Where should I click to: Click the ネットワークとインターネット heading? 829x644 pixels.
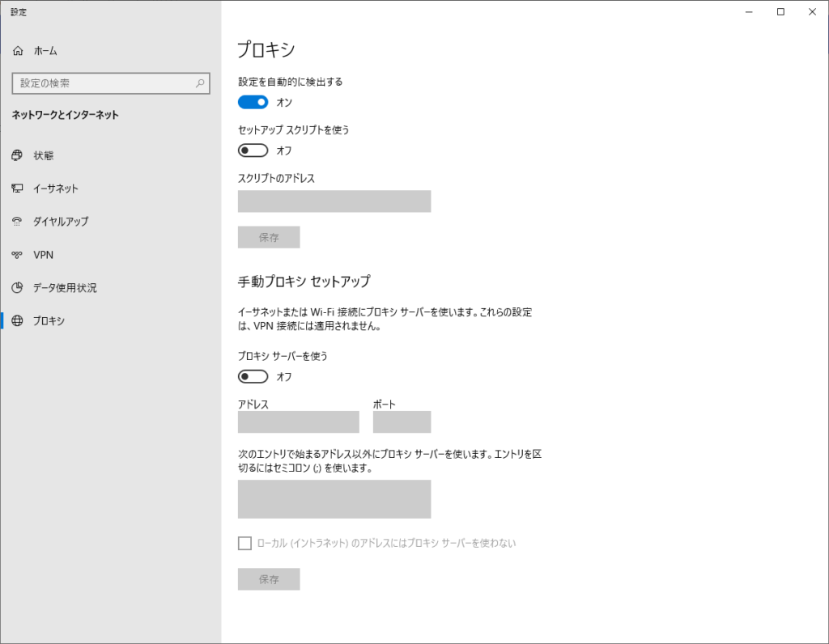[66, 115]
